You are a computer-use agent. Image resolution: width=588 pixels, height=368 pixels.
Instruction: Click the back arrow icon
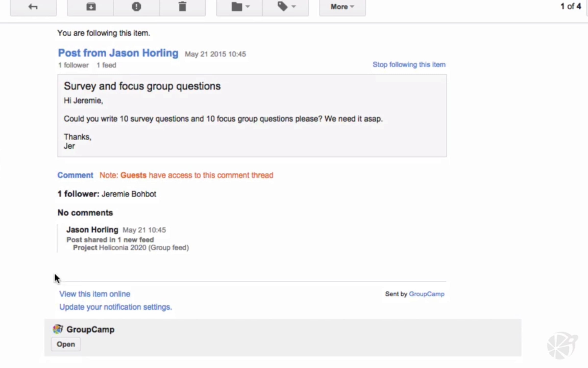click(33, 7)
